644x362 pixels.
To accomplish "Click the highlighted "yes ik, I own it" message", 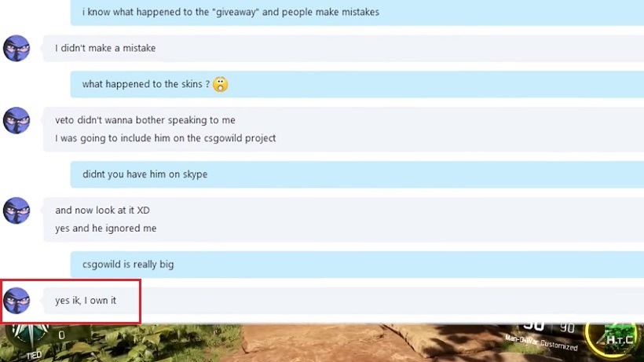I will pyautogui.click(x=86, y=301).
